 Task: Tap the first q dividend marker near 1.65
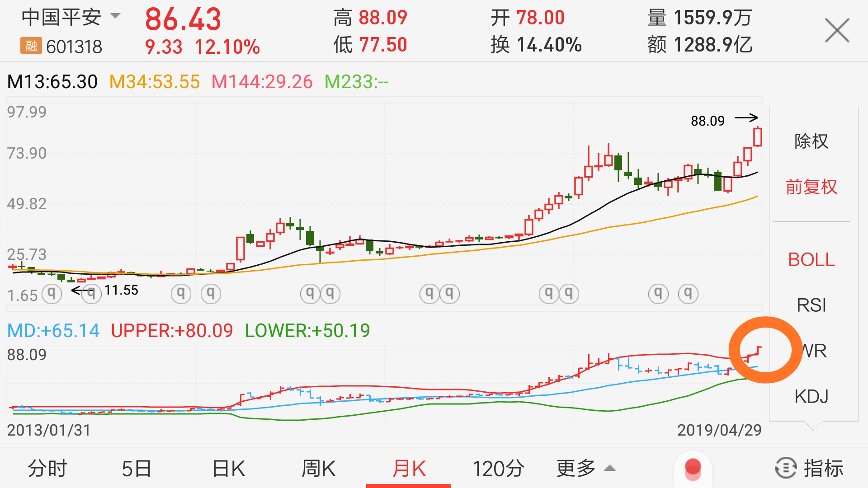52,294
